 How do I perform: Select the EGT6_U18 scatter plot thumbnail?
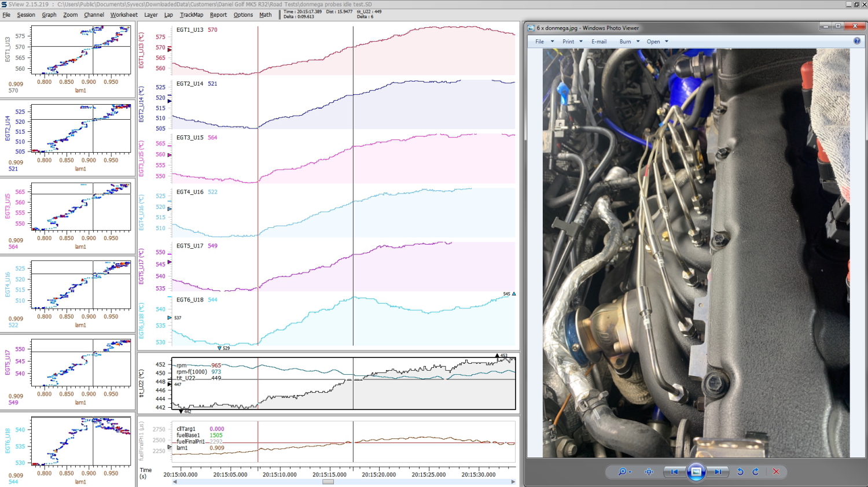point(80,441)
